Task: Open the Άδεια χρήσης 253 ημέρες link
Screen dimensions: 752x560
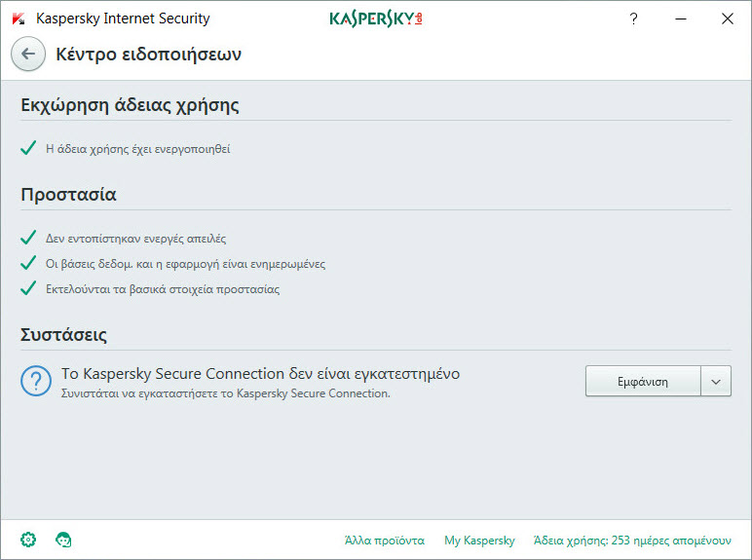Action: coord(632,541)
